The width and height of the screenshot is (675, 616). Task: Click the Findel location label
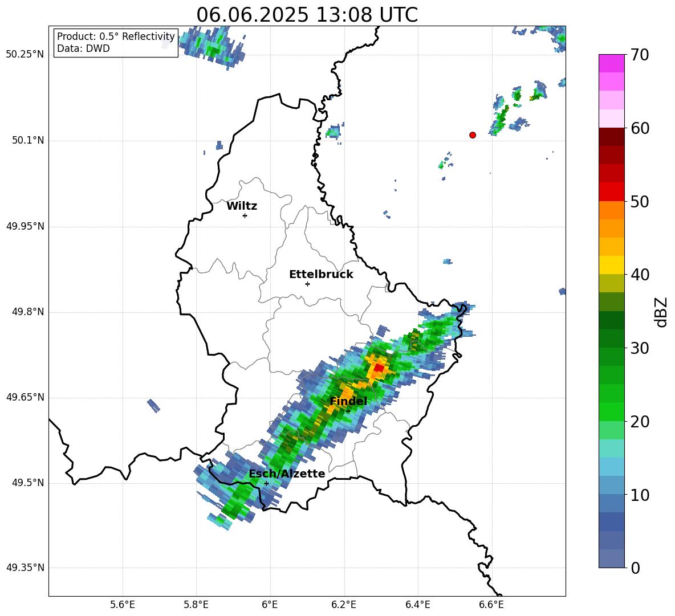348,401
